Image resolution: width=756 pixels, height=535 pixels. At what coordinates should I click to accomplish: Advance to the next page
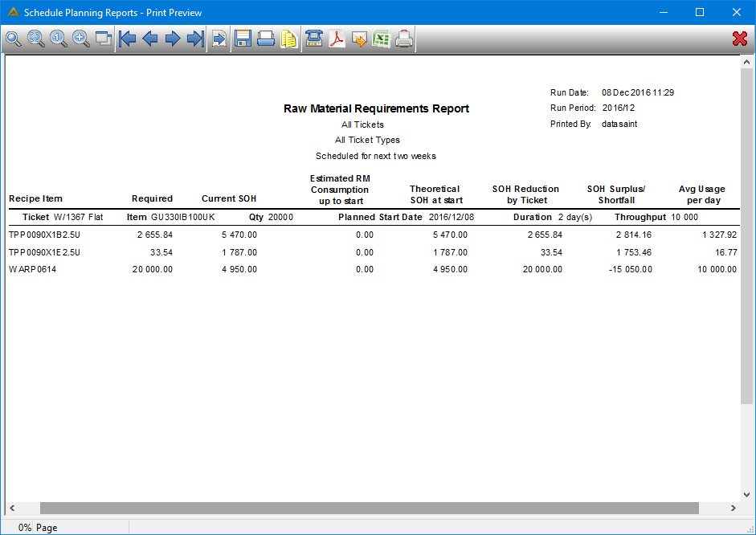tap(173, 39)
